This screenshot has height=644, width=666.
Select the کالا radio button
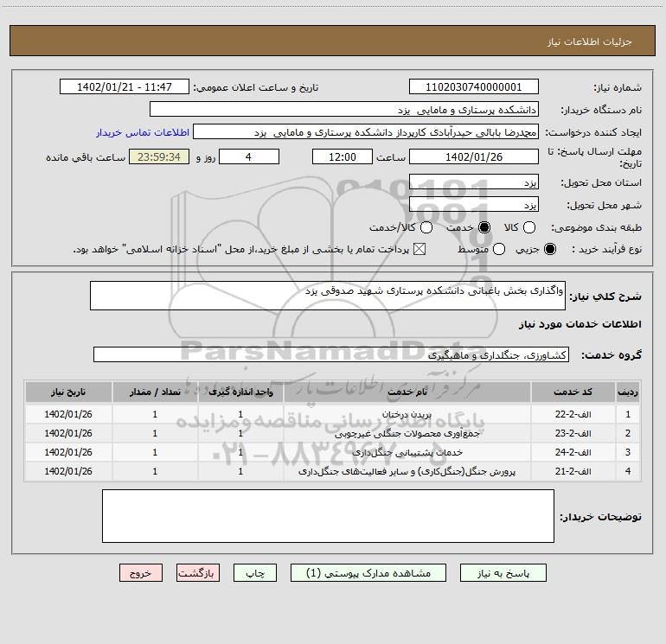point(529,227)
